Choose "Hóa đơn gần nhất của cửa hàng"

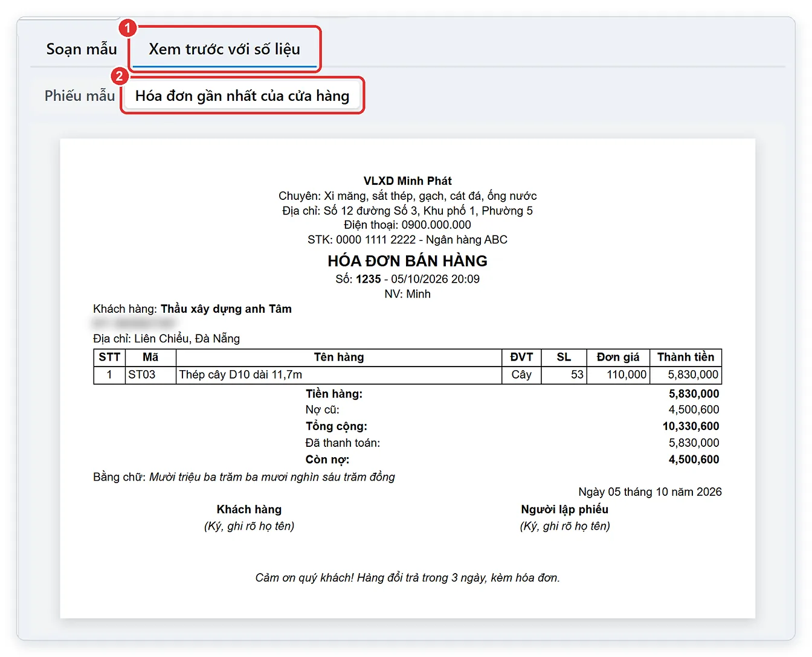click(x=242, y=95)
